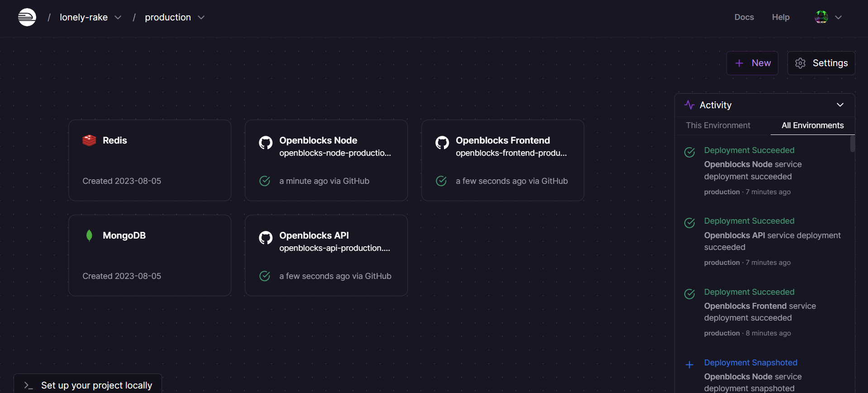
Task: Click Redis 'Created 2023-08-05' text
Action: [x=122, y=181]
